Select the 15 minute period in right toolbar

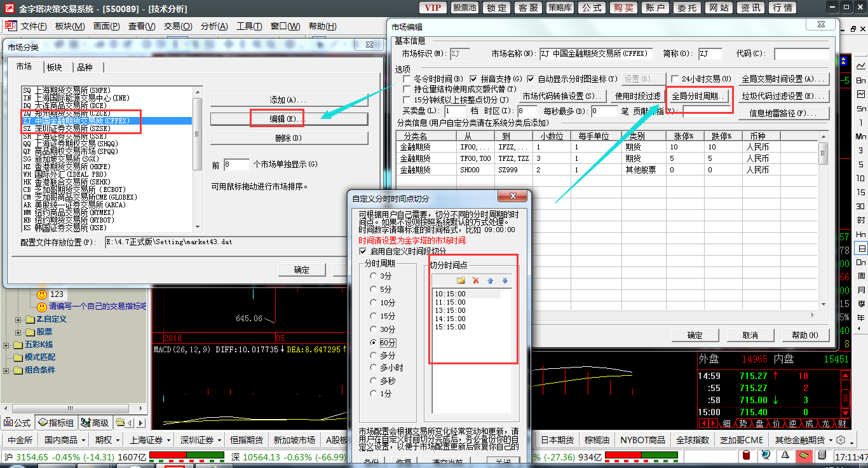click(x=862, y=192)
